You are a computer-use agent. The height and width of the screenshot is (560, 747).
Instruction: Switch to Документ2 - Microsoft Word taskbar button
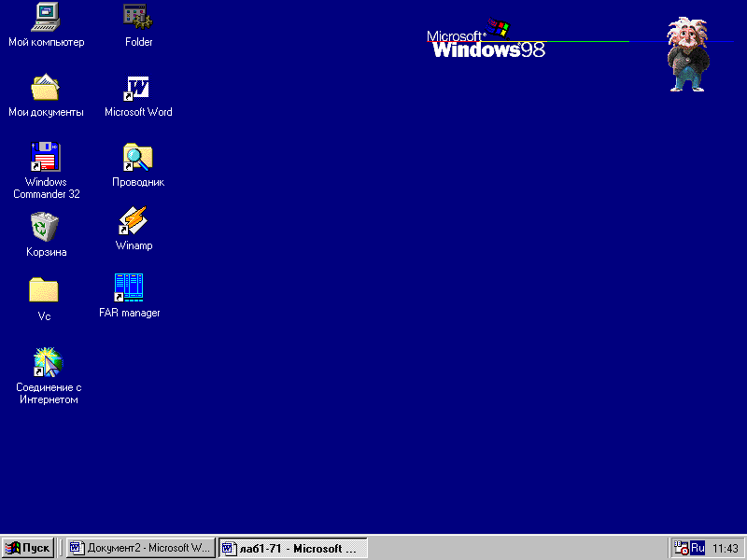[x=140, y=548]
